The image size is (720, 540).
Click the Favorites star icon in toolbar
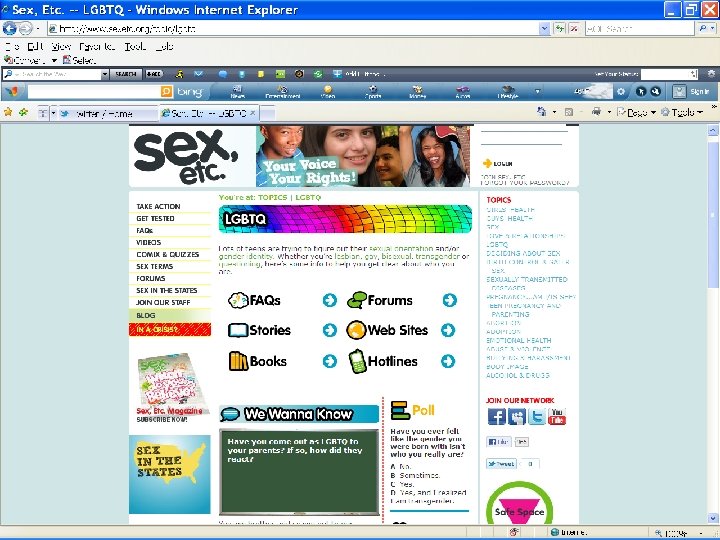[x=8, y=112]
